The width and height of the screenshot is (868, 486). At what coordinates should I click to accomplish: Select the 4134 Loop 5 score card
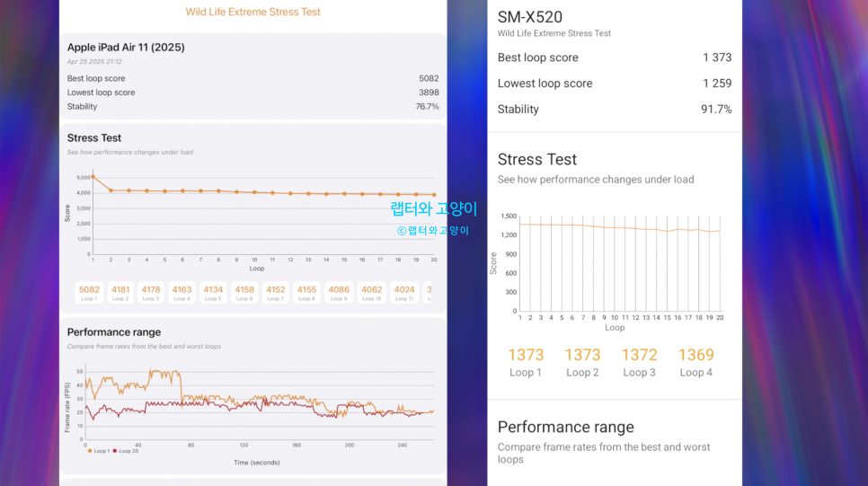click(213, 293)
